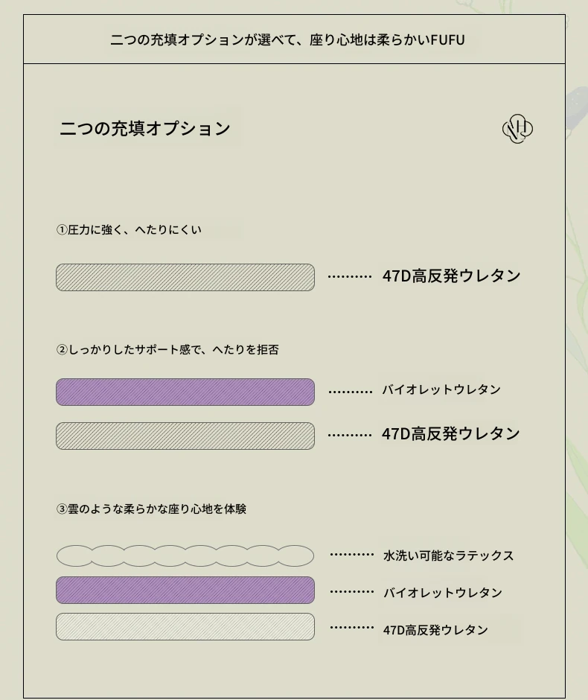Click the cloud-shaped brand logo icon
Viewport: 588px width, 700px height.
(517, 129)
